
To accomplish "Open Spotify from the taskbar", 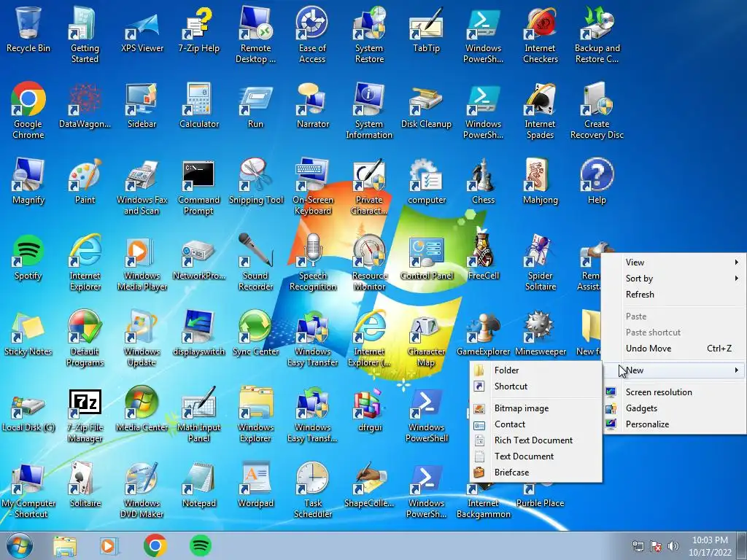I will tap(200, 545).
